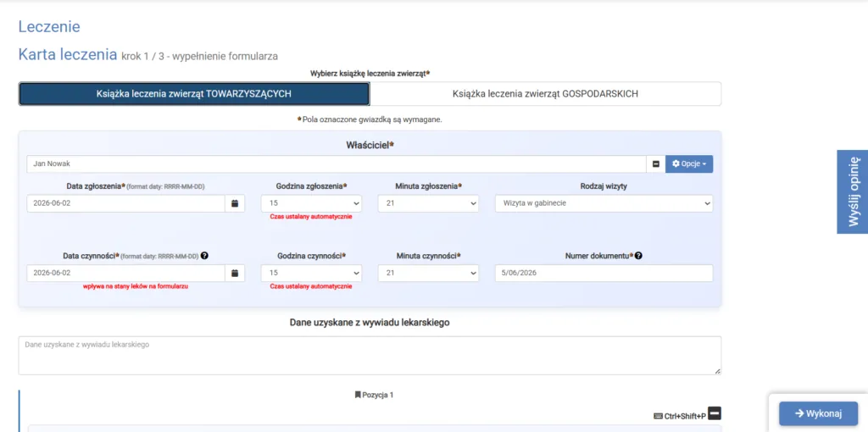868x432 pixels.
Task: Click the Pozycja 1 bookmark icon
Action: (358, 396)
